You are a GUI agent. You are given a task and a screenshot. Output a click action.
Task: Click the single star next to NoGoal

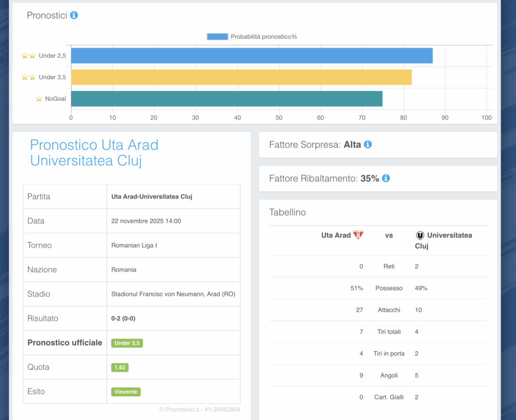39,99
